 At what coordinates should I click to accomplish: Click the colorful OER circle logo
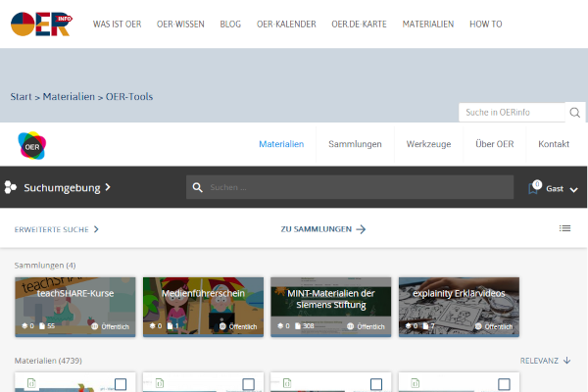31,145
